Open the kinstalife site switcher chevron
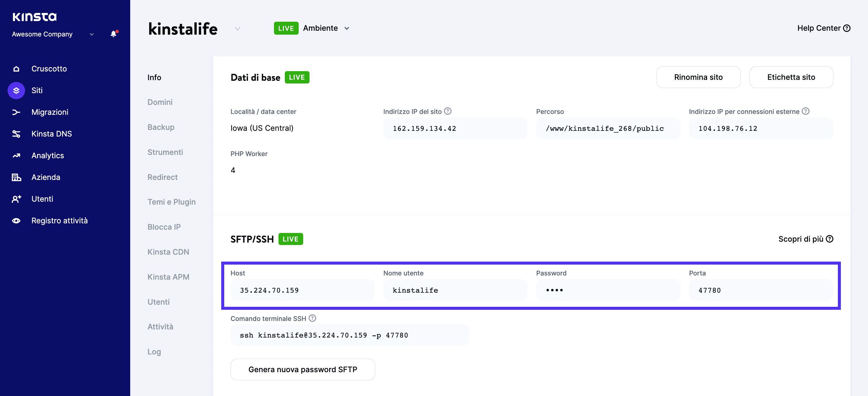The width and height of the screenshot is (868, 396). pyautogui.click(x=237, y=29)
